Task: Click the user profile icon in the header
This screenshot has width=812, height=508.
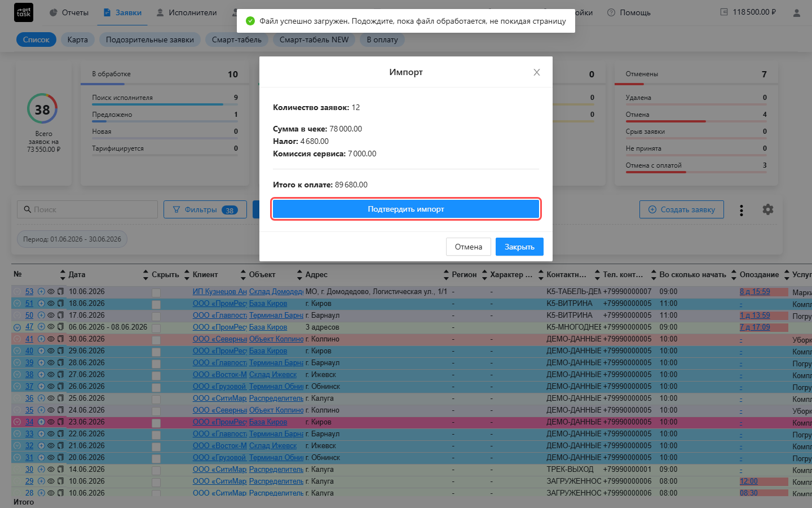Action: [x=797, y=12]
